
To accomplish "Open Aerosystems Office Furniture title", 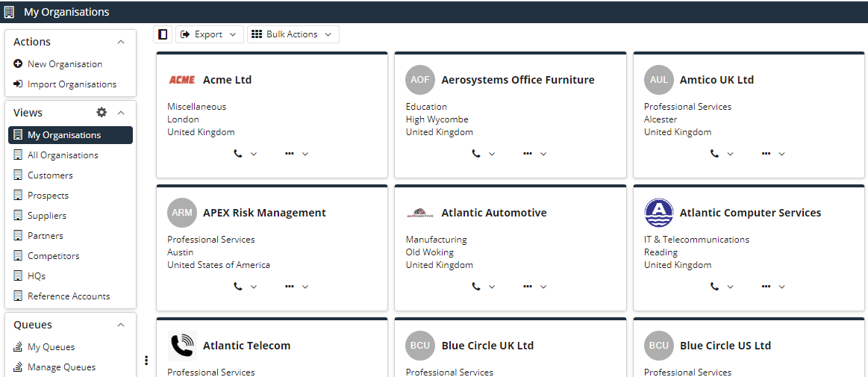I will [517, 80].
